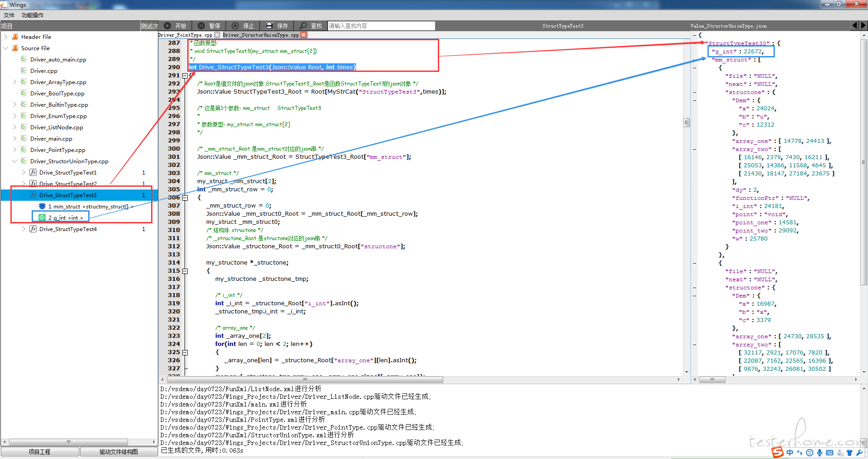Click the g_int parameter green icon
Screen dimensions: 868x459
42,218
